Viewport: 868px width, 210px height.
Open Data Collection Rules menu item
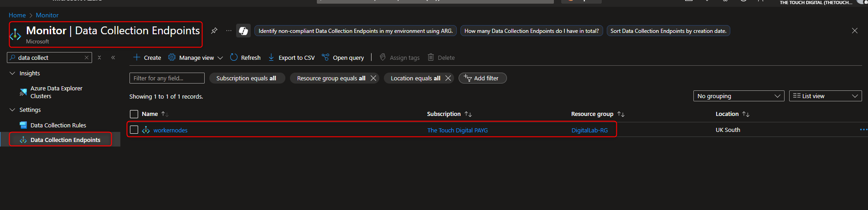click(x=58, y=125)
